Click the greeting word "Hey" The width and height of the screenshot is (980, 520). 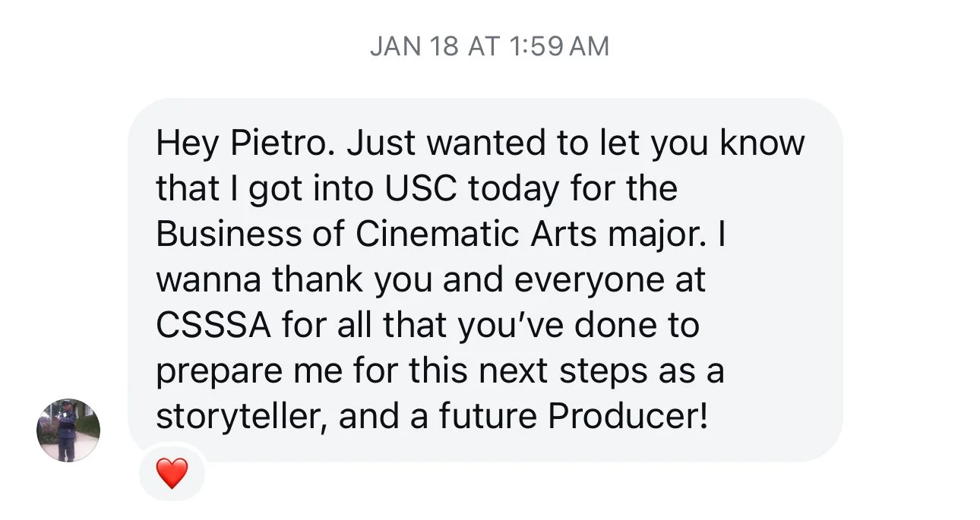(183, 143)
